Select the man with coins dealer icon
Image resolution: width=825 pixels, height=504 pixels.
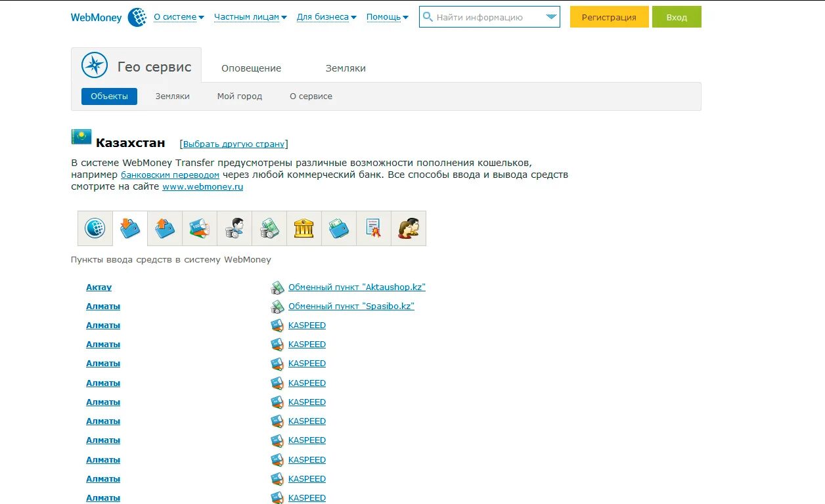pos(234,228)
